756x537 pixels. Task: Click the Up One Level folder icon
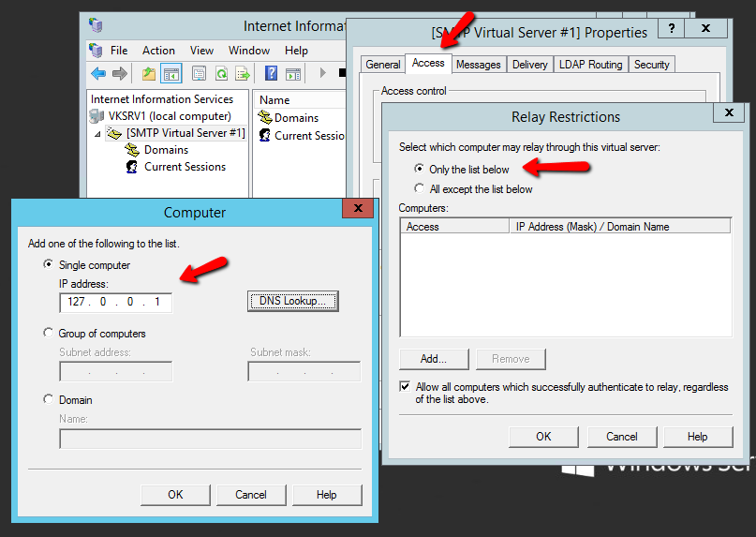[149, 74]
